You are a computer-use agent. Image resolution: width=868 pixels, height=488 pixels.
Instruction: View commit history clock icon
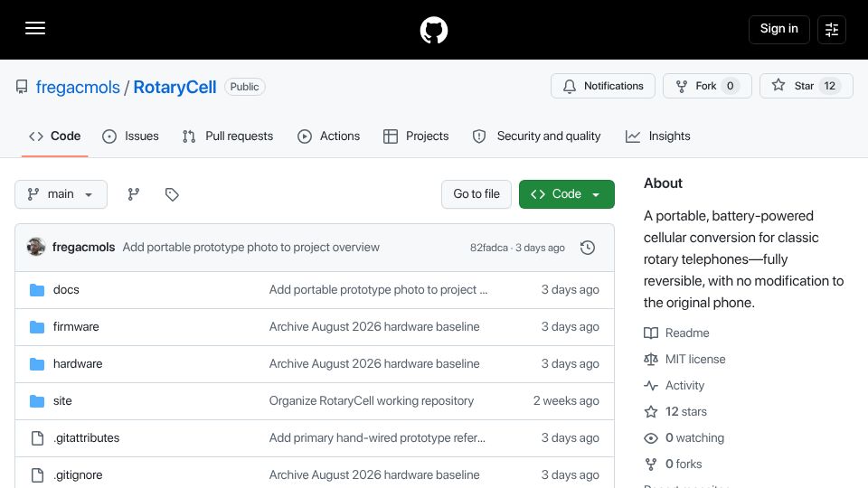tap(588, 248)
